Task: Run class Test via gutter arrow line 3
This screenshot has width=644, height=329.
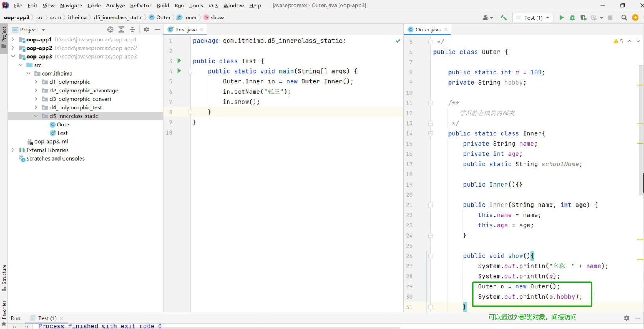Action: 179,61
